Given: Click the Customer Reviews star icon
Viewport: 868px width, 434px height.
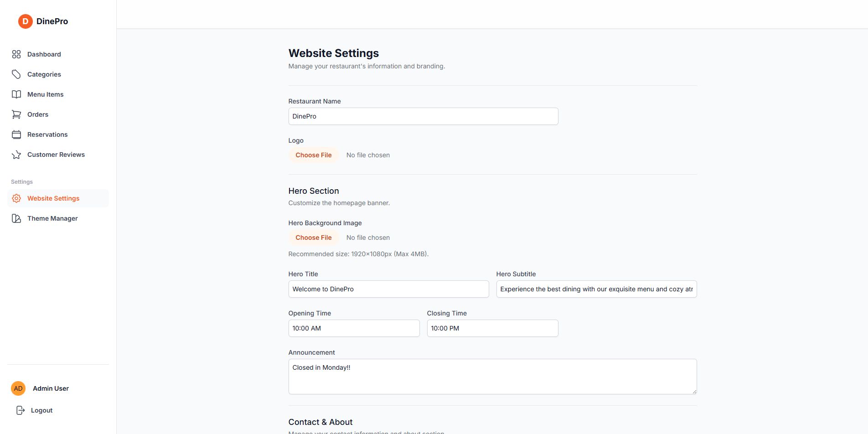Looking at the screenshot, I should coord(16,155).
